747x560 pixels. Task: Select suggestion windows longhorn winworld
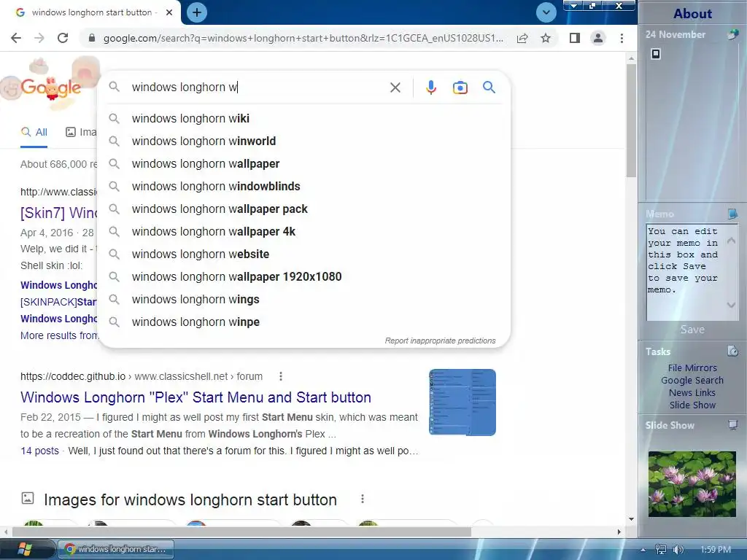[304, 141]
